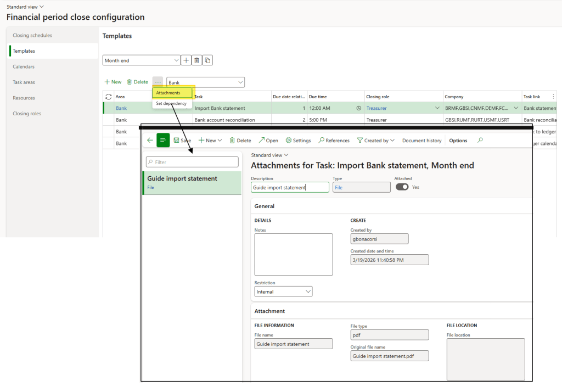Open the Bank area filter dropdown

[x=240, y=82]
